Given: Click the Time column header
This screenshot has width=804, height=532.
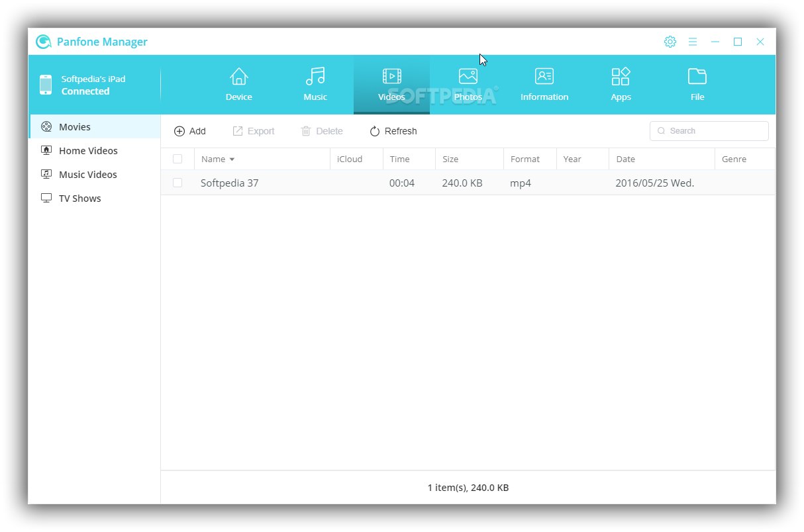Looking at the screenshot, I should point(409,159).
